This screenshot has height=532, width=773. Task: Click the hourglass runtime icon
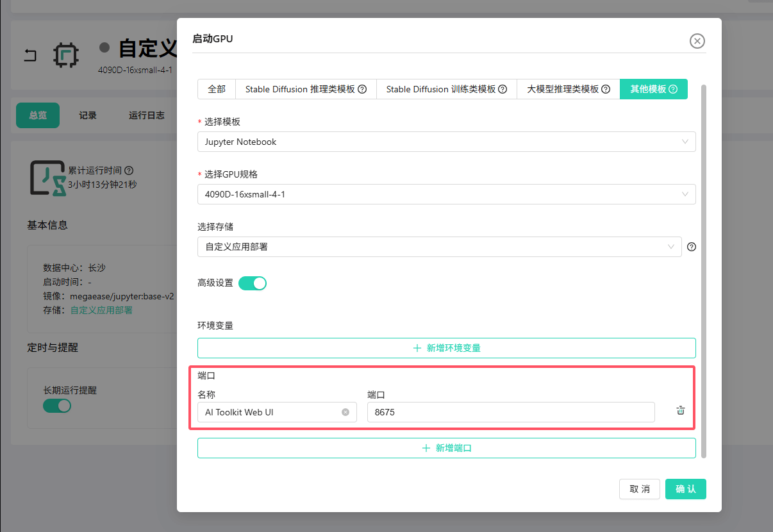48,178
